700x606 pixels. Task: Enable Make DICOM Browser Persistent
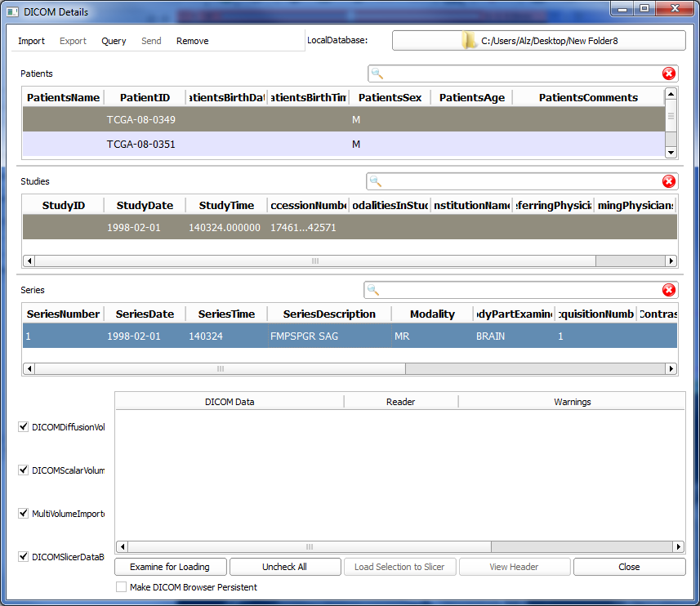(121, 587)
